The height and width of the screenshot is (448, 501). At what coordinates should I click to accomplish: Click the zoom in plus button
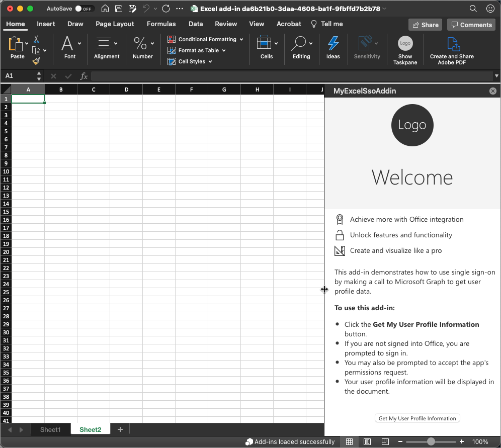pos(462,441)
